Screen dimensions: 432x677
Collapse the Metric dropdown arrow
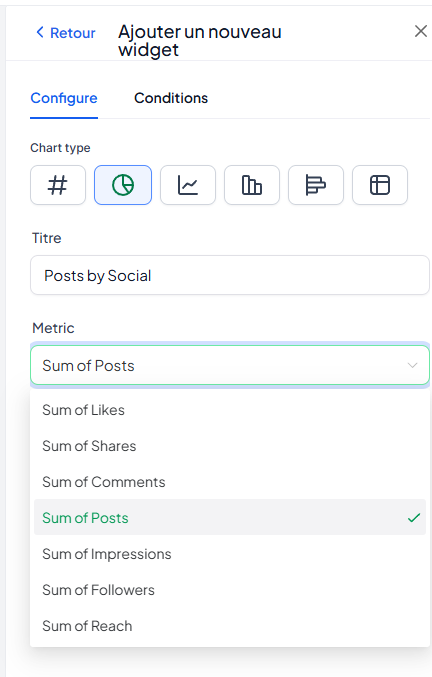412,365
